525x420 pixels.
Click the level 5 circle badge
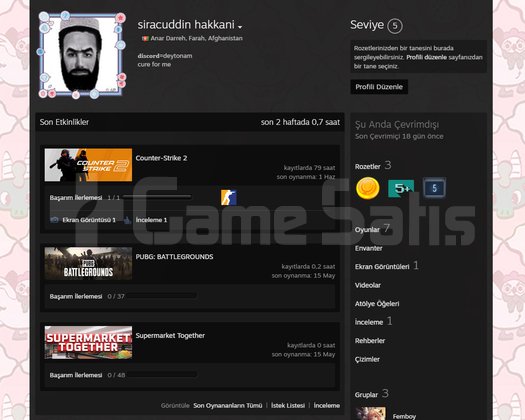click(x=395, y=26)
